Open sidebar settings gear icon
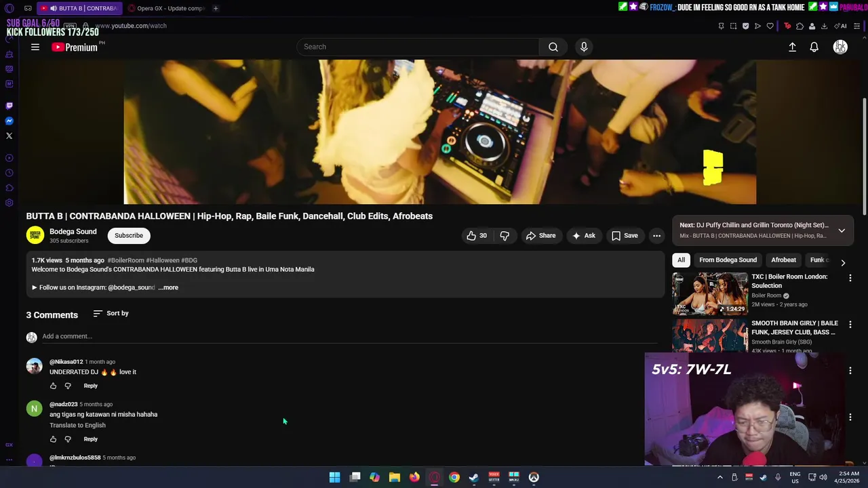868x488 pixels. [9, 203]
